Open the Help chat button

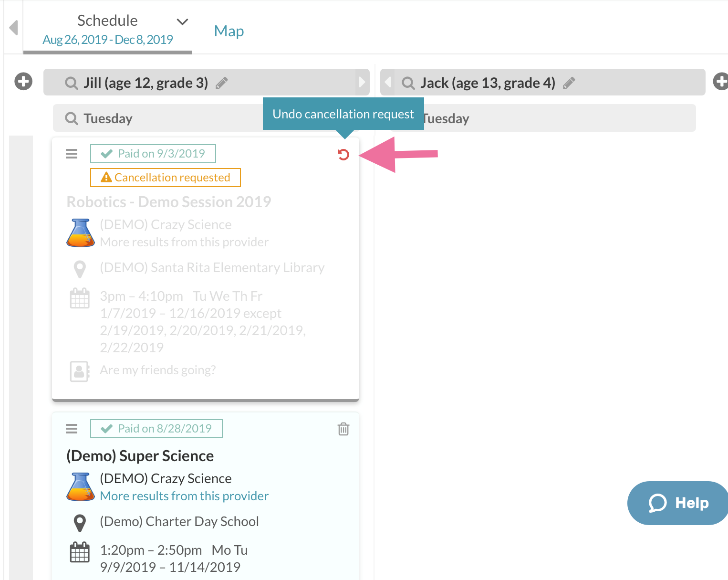[678, 503]
